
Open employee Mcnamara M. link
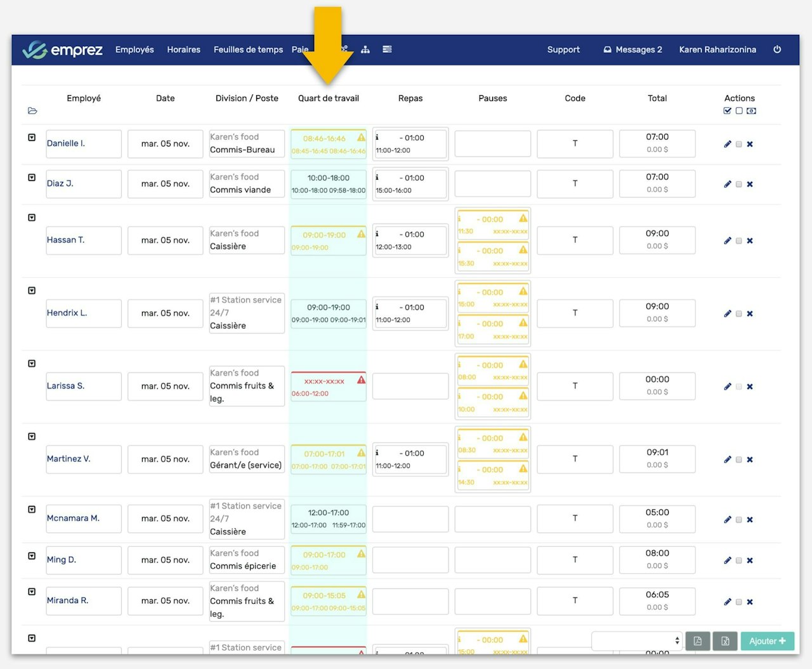pyautogui.click(x=73, y=518)
